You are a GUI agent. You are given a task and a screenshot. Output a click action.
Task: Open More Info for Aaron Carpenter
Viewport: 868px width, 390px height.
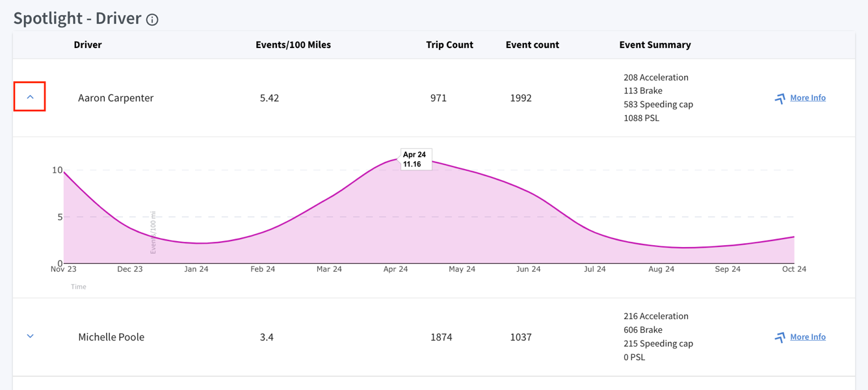click(x=808, y=97)
